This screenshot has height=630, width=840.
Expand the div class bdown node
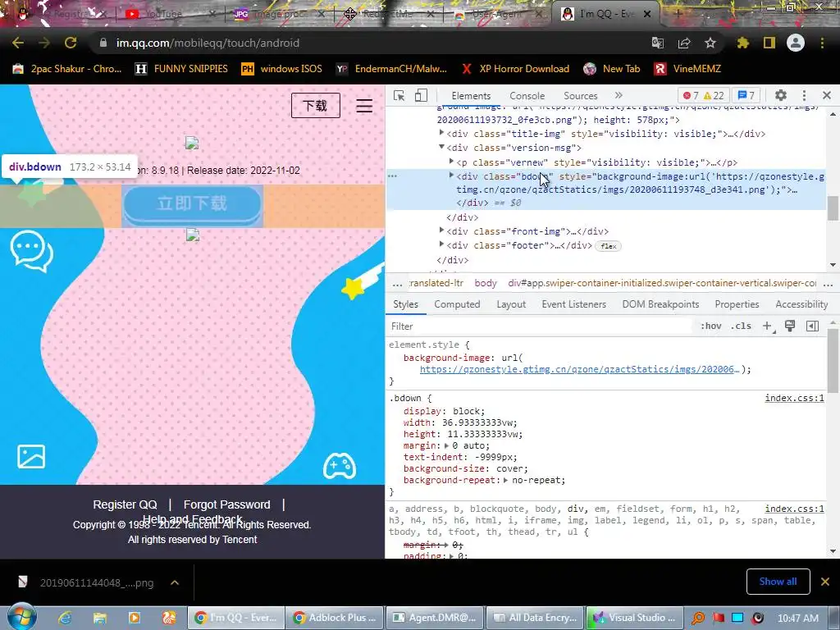(451, 176)
